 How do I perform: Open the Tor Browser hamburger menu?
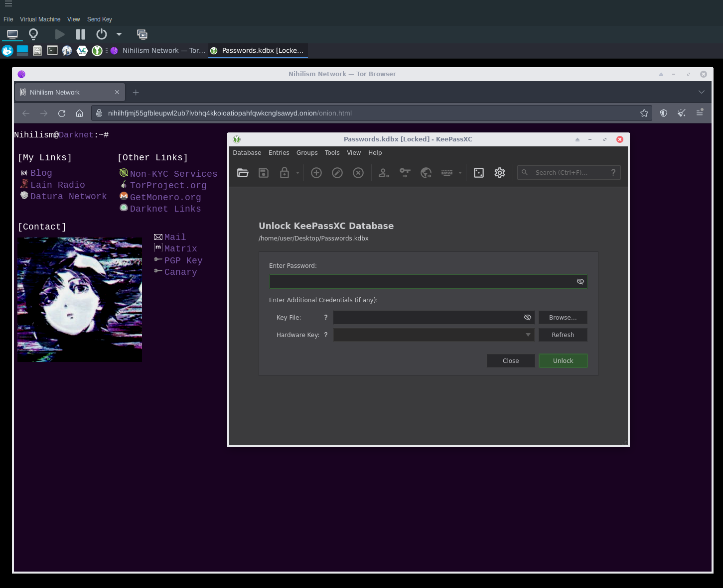[700, 113]
